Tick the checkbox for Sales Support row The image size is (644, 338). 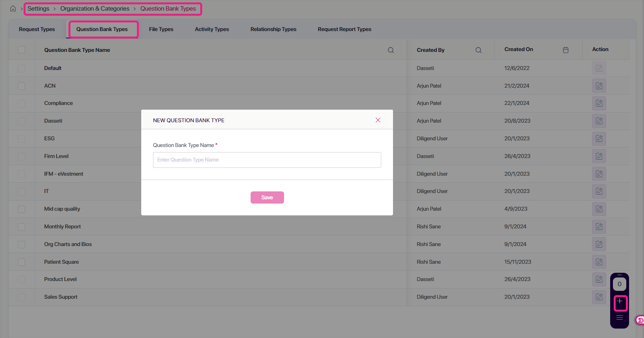(x=22, y=297)
